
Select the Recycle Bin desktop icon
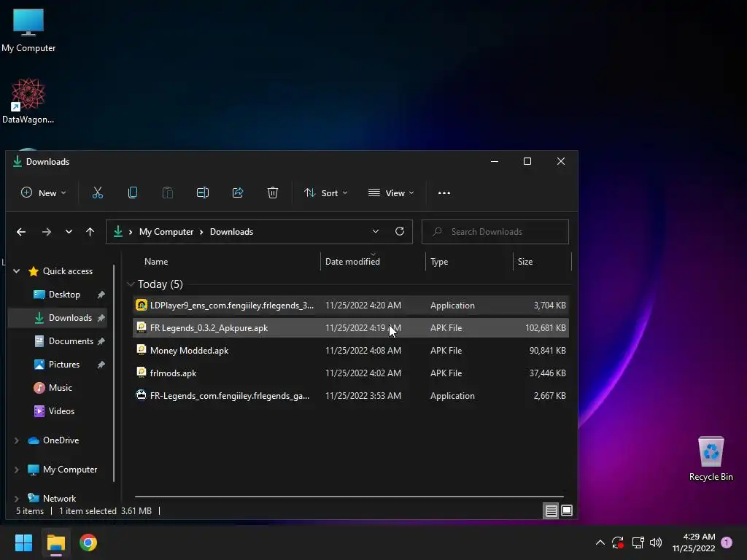[711, 459]
